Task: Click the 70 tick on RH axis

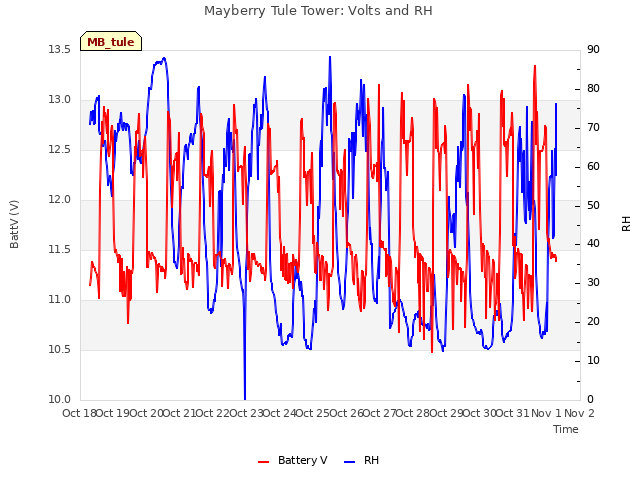Action: click(x=593, y=128)
